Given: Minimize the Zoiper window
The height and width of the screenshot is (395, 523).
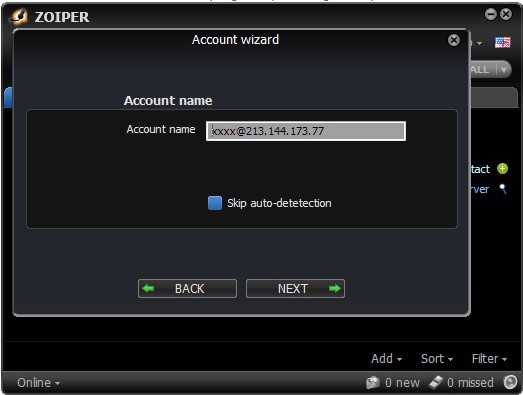Looking at the screenshot, I should (491, 14).
